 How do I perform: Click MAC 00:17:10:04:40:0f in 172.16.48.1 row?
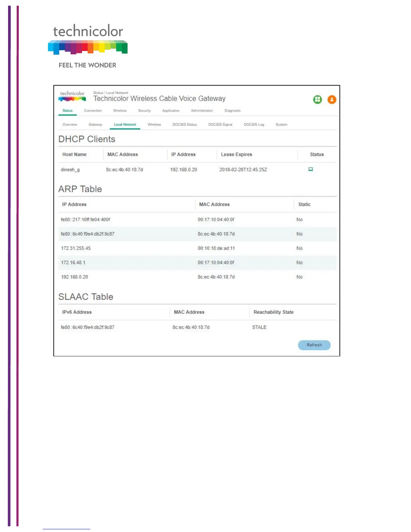(216, 263)
